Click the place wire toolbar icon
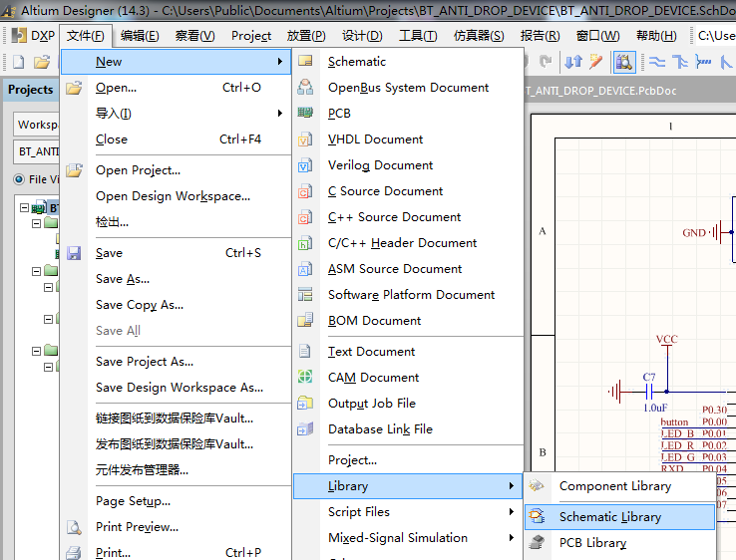 point(657,62)
